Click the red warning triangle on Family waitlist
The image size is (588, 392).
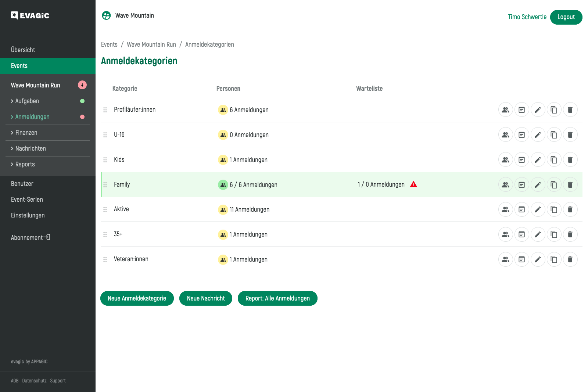[x=413, y=184]
